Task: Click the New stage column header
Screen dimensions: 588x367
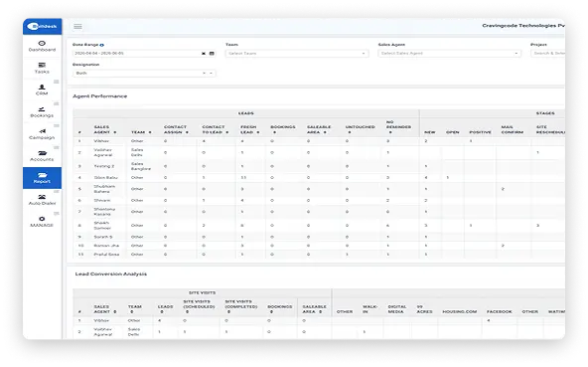Action: pyautogui.click(x=430, y=132)
